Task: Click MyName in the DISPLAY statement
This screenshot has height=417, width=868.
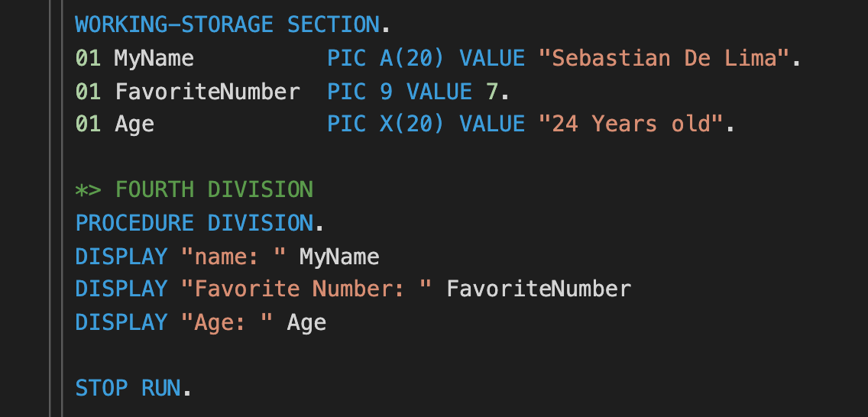Action: [x=339, y=257]
